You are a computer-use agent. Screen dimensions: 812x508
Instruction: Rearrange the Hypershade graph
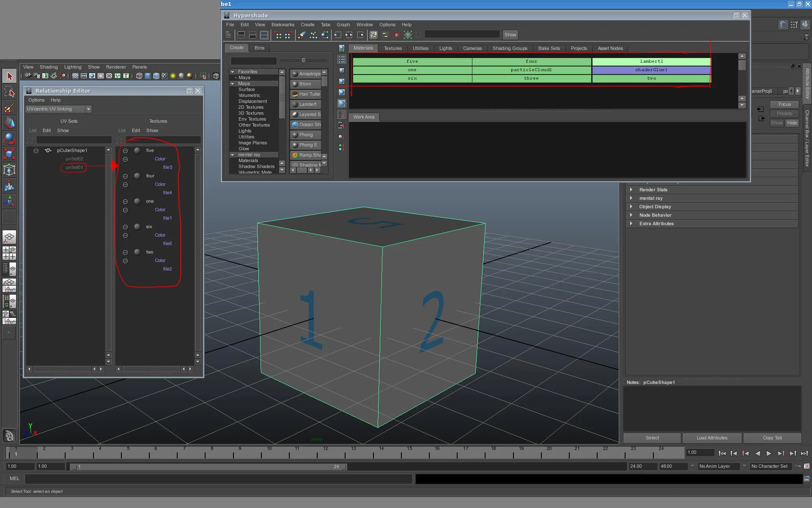[313, 35]
